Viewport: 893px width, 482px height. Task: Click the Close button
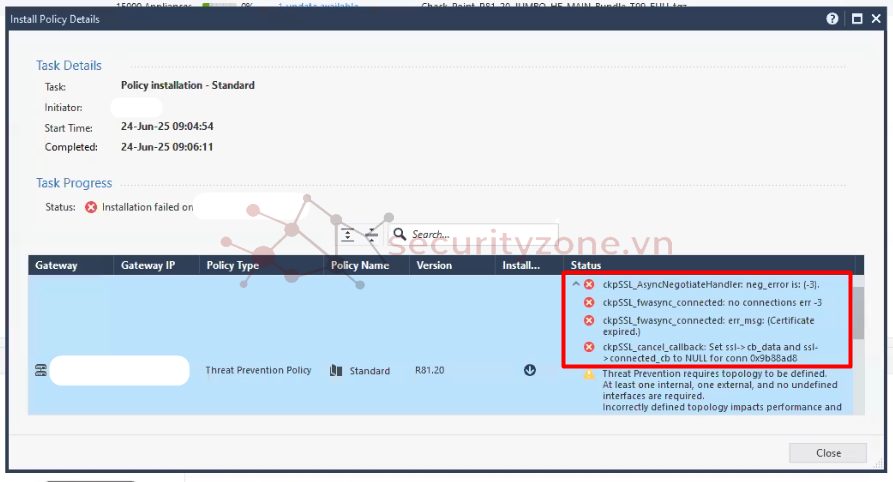828,453
